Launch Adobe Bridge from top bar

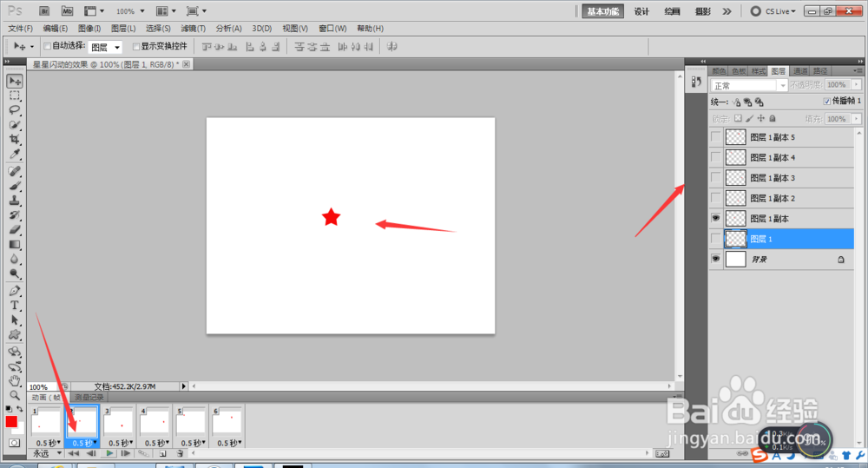click(45, 11)
